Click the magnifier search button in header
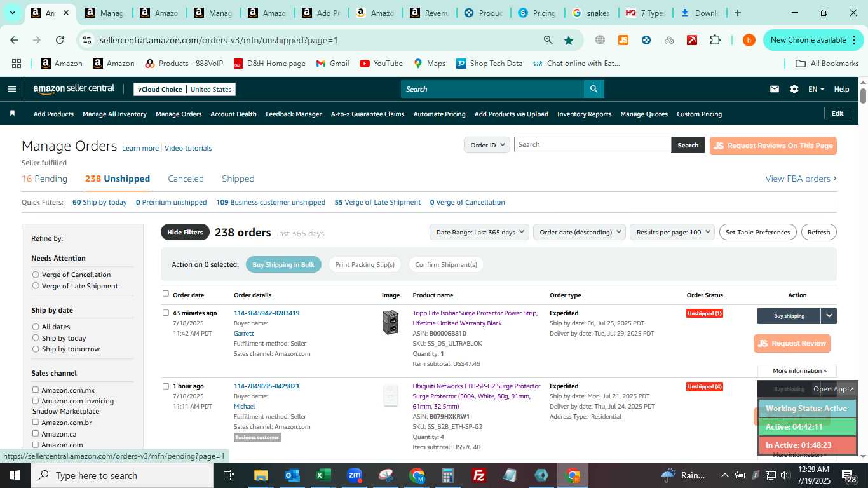868x488 pixels. 593,89
